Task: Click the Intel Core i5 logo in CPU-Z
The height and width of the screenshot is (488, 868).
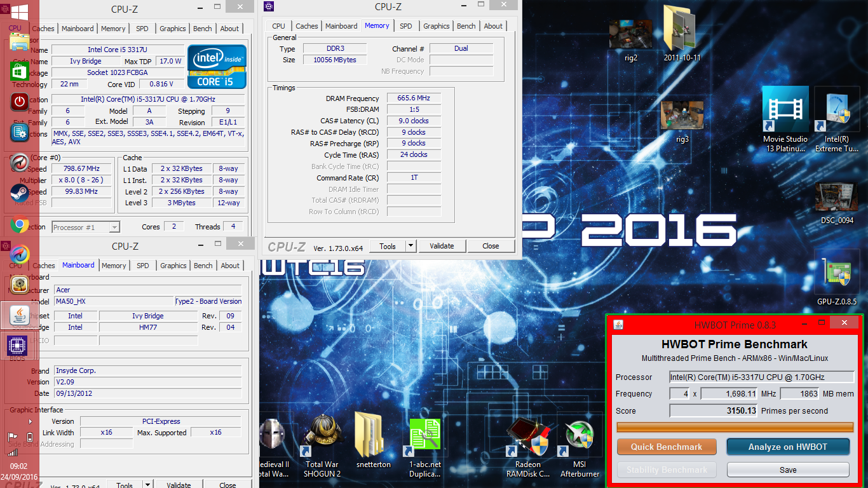Action: (217, 66)
